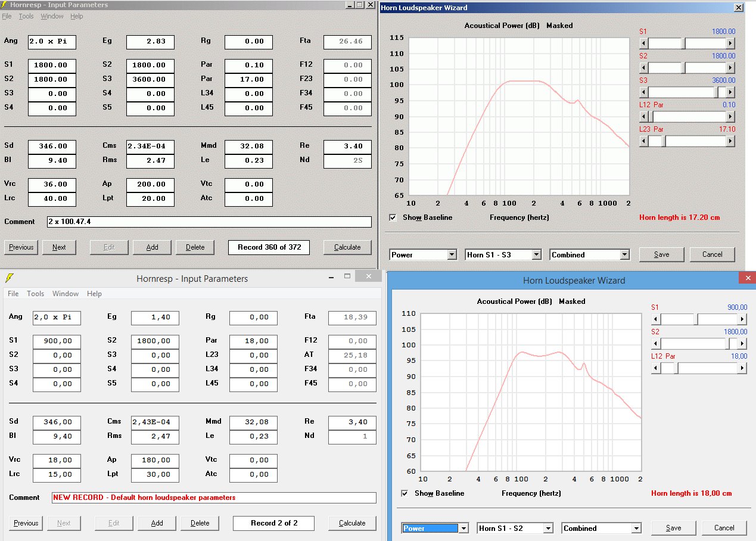Click the S2 1800.00 slider track in the upper Wizard
This screenshot has height=541, width=756.
pos(687,68)
